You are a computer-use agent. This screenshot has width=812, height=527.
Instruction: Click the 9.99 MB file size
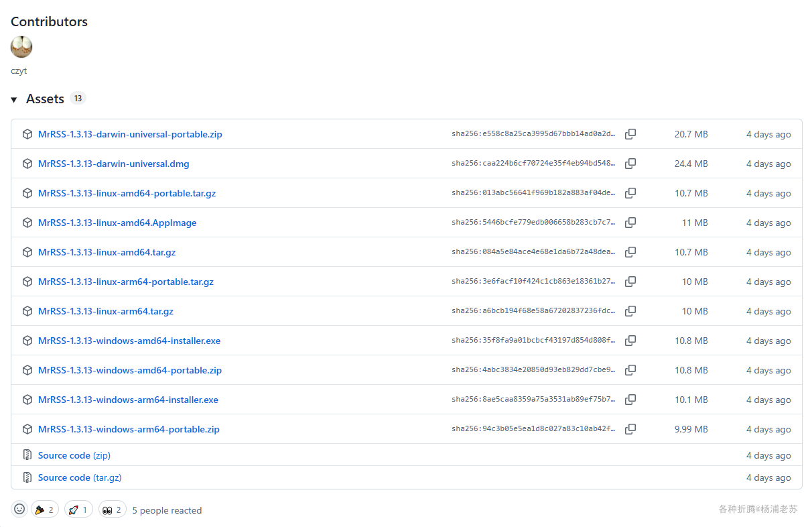point(691,429)
